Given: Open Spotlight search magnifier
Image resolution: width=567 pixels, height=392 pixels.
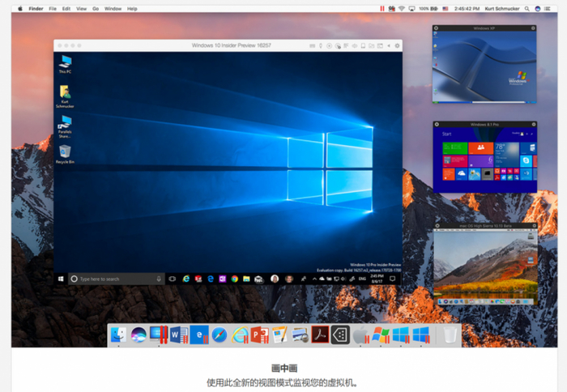Looking at the screenshot, I should (x=527, y=8).
